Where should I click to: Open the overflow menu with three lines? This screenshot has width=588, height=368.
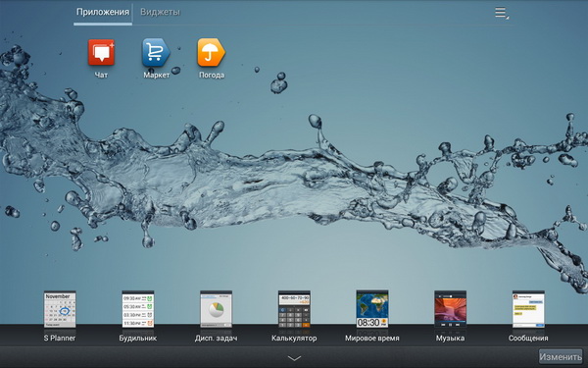coord(502,13)
